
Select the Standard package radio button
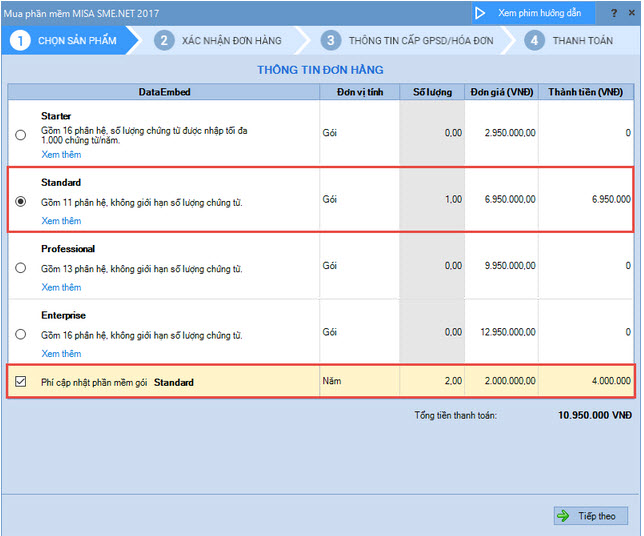21,201
